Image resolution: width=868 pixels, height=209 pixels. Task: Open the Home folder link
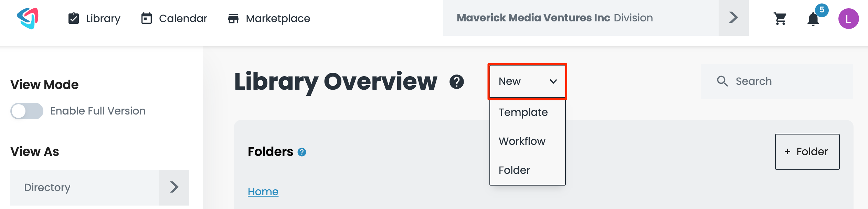(x=263, y=192)
